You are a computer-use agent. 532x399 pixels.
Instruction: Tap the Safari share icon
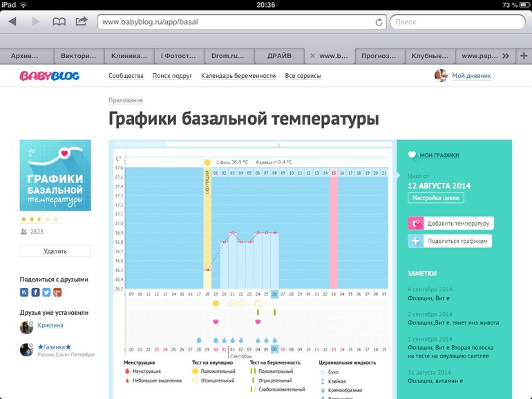click(82, 21)
